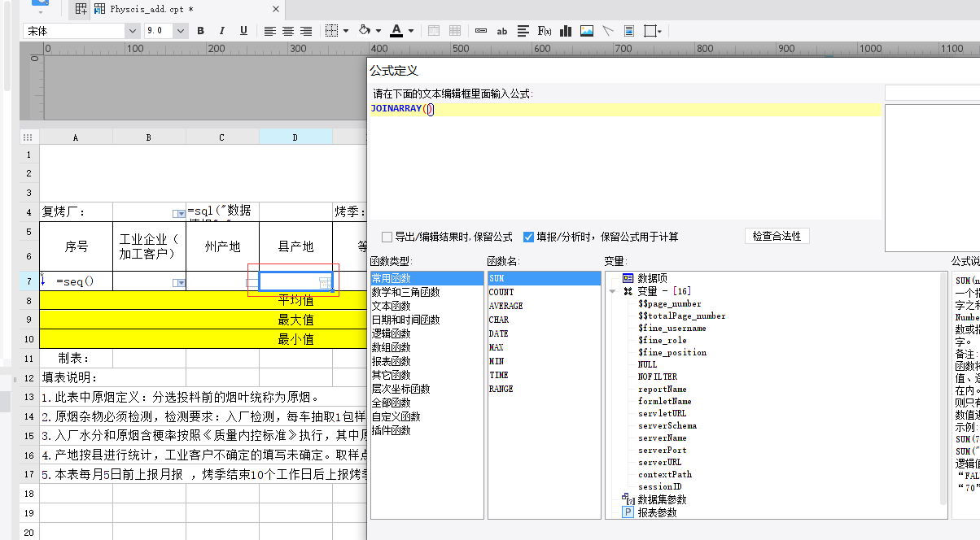Screen dimensions: 980x540
Task: Select the 常用函数 function type
Action: tap(427, 278)
